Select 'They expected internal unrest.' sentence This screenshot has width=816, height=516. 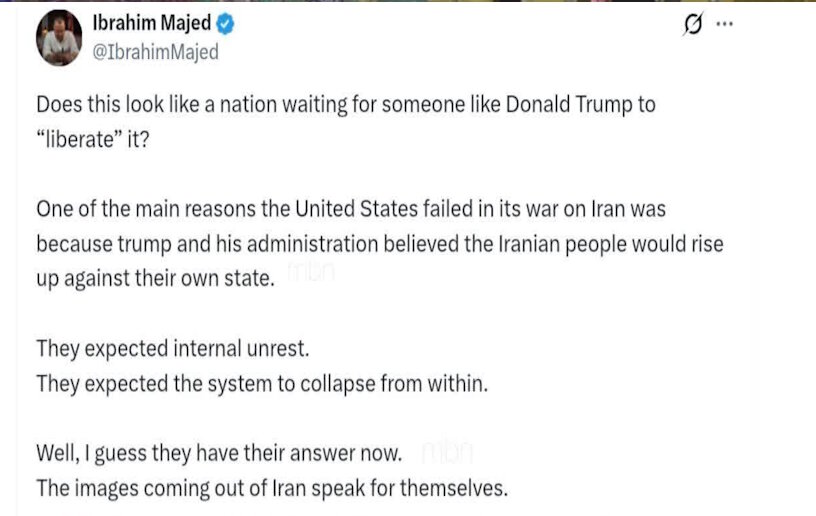coord(173,349)
